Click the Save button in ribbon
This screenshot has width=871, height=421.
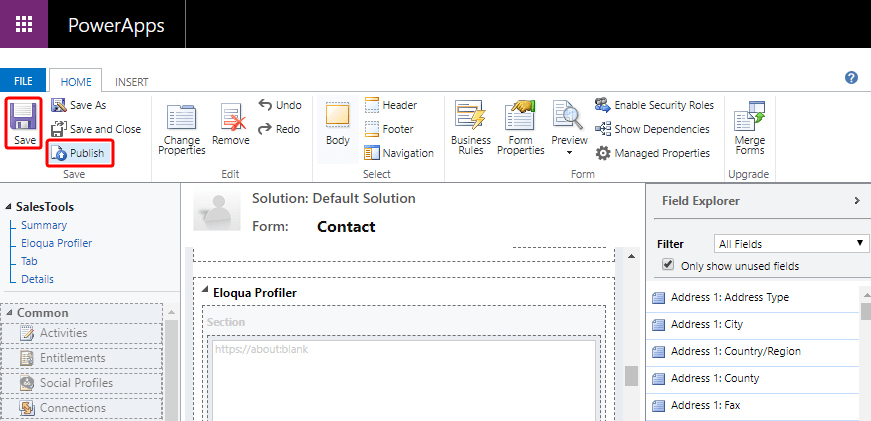pos(24,123)
